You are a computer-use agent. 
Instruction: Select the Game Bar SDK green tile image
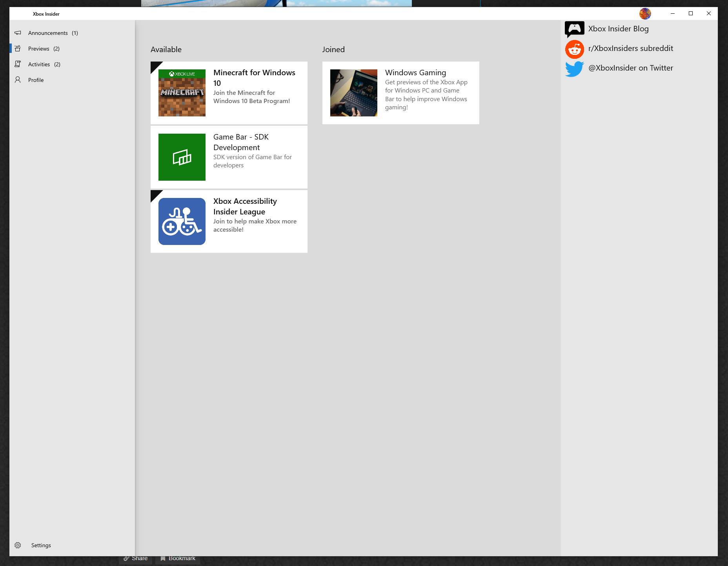(182, 157)
